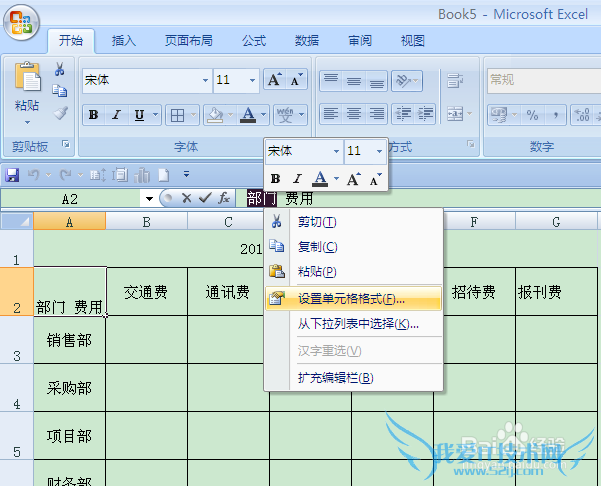Open the mini toolbar font size dropdown

(x=379, y=151)
